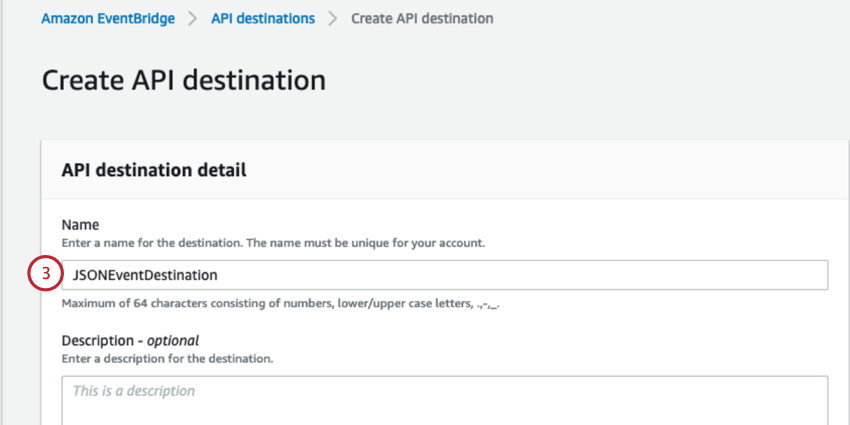This screenshot has width=850, height=425.
Task: Click the red step 3 circle marker
Action: pos(43,274)
